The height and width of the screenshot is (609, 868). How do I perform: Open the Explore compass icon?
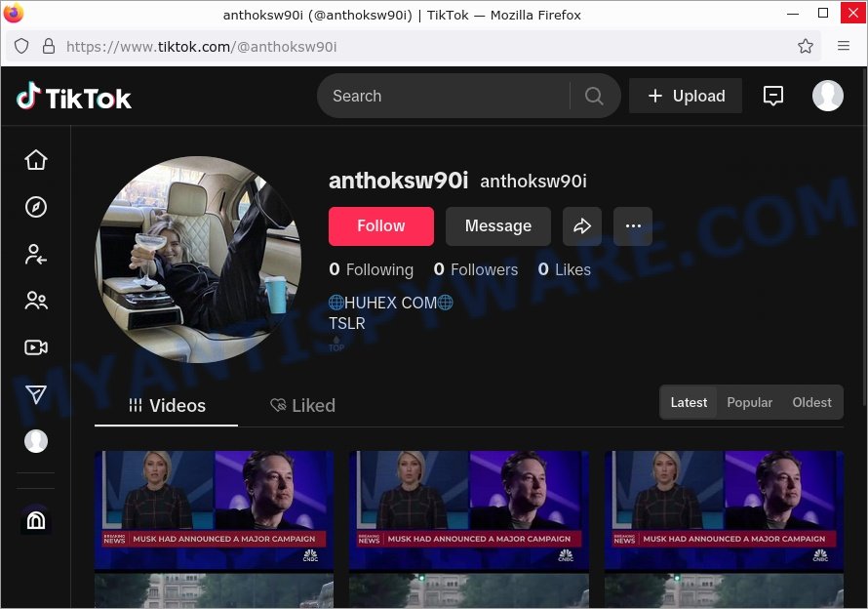[x=36, y=207]
